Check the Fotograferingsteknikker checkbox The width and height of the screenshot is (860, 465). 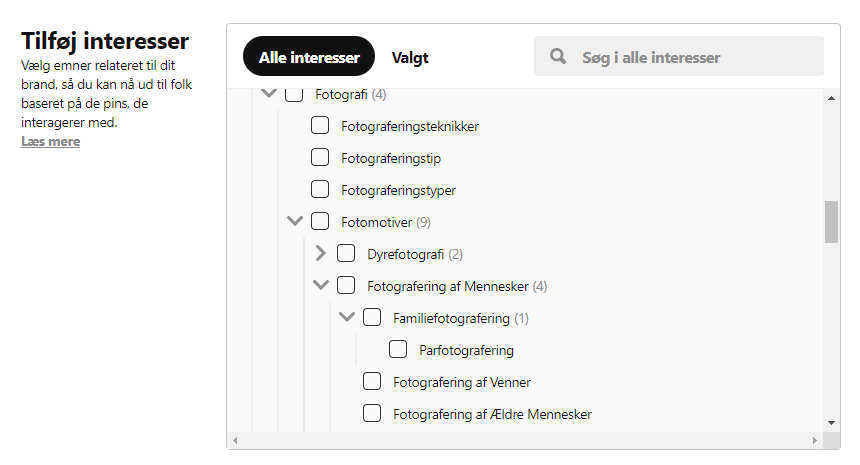click(320, 125)
